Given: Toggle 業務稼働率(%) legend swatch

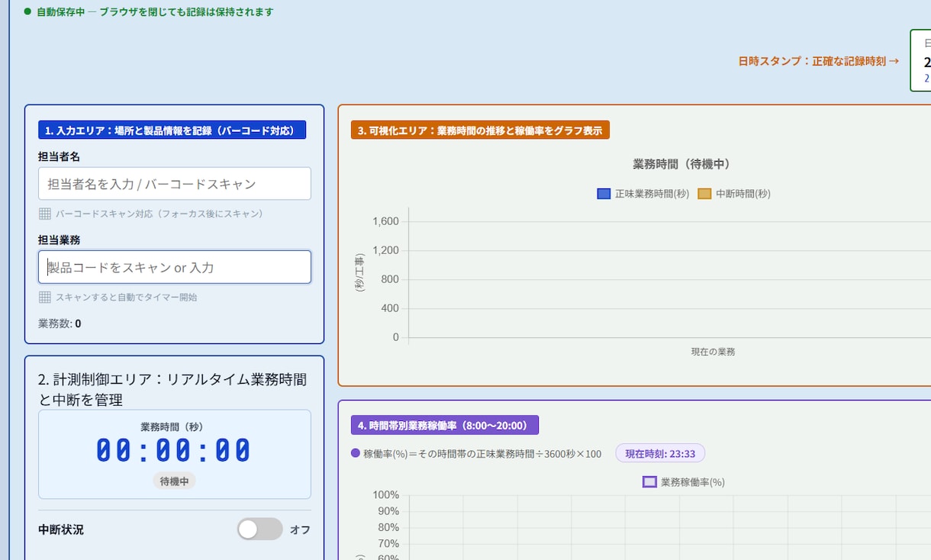Looking at the screenshot, I should coord(649,482).
